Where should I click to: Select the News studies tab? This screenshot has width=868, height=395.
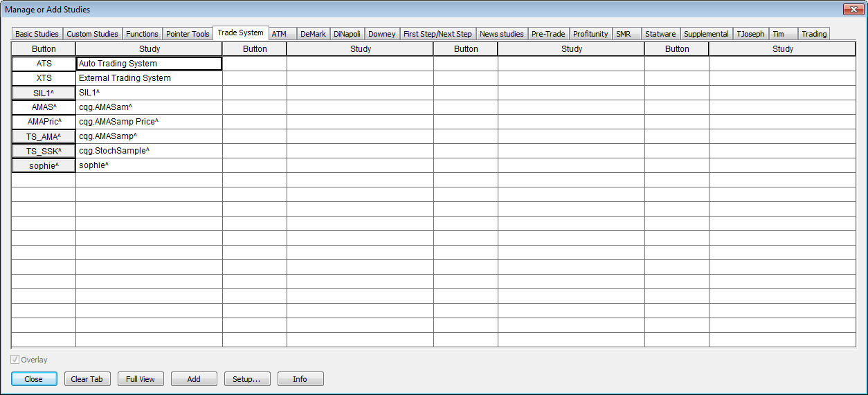pyautogui.click(x=501, y=34)
